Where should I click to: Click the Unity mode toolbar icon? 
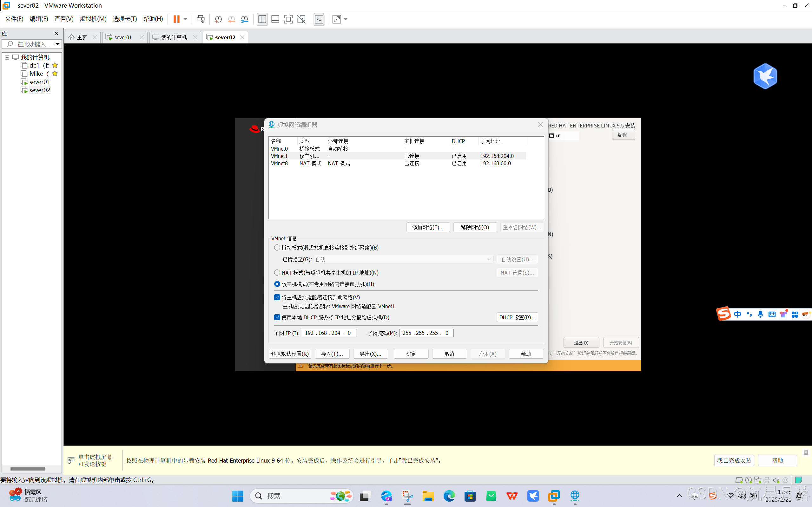pyautogui.click(x=301, y=19)
